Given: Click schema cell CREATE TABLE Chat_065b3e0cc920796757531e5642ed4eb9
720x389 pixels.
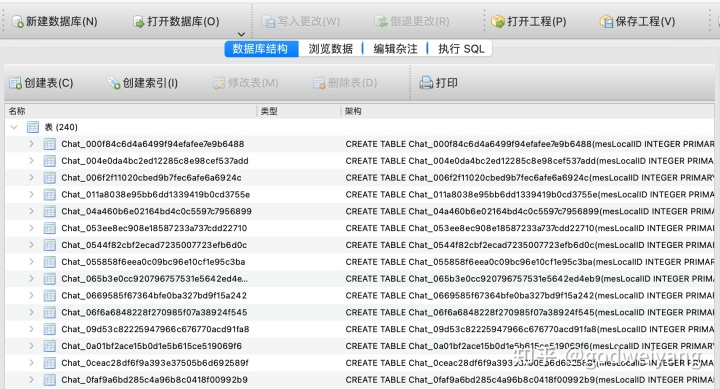Looking at the screenshot, I should 530,279.
